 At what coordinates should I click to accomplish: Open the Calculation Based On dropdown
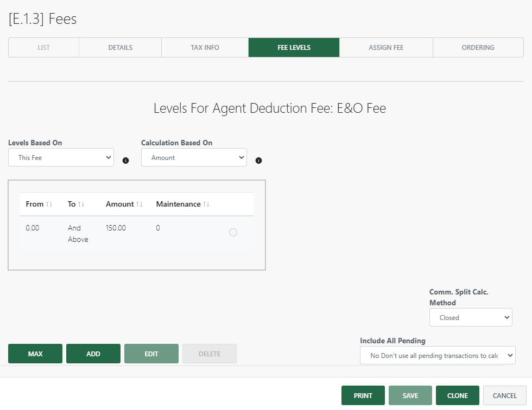pyautogui.click(x=194, y=157)
